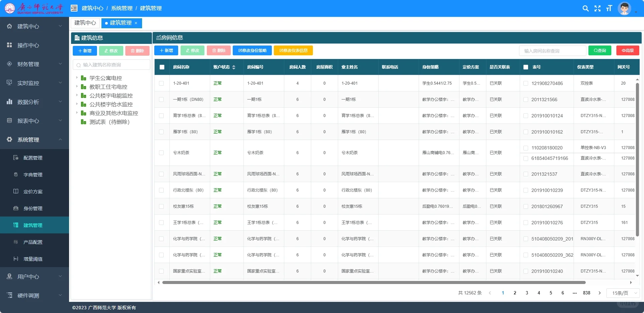Screen dimensions: 644x313
Task: Click the 测试表（待删除） building icon
Action: point(84,122)
